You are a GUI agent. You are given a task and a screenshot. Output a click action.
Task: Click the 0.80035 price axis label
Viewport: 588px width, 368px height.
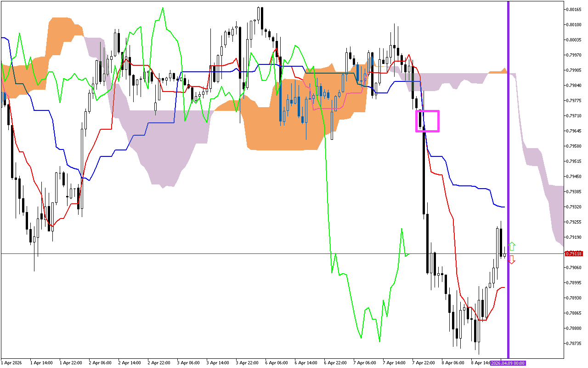(x=574, y=40)
